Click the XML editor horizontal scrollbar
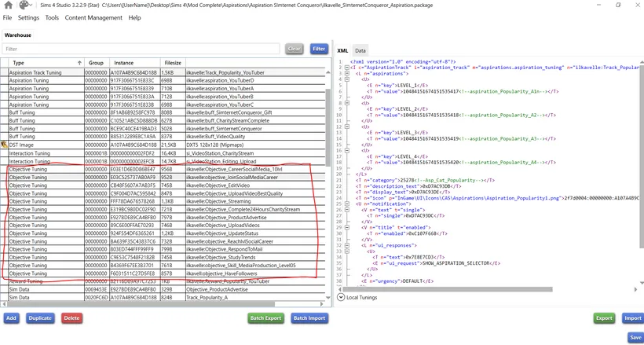The width and height of the screenshot is (644, 345). click(449, 289)
